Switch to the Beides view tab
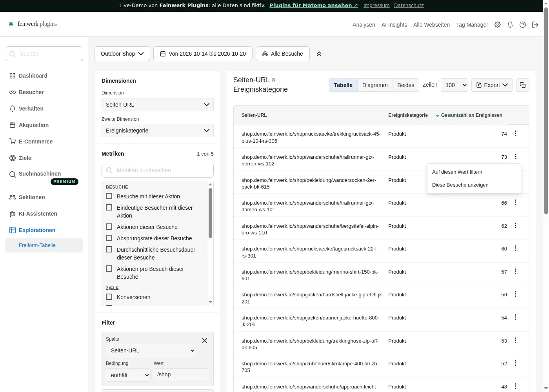Viewport: 549px width, 392px height. [406, 85]
